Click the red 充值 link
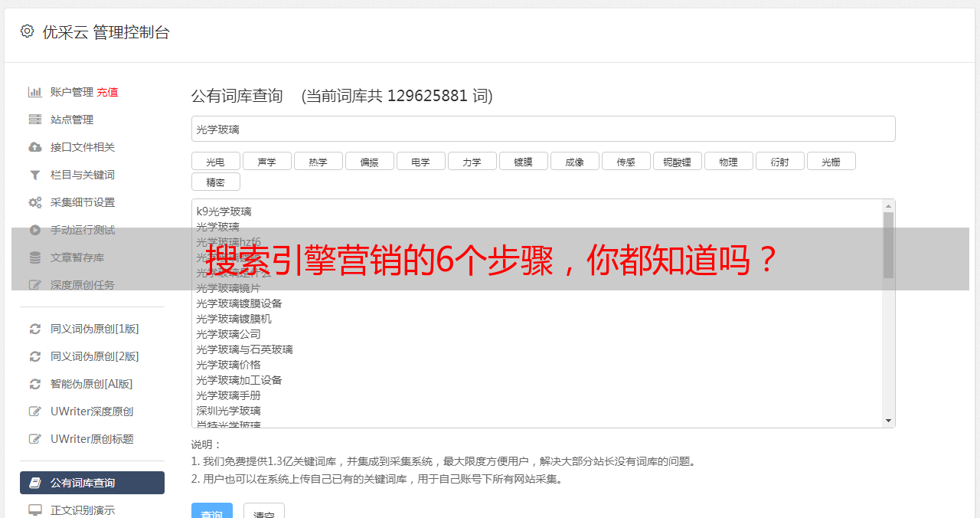The height and width of the screenshot is (518, 980). 107,92
